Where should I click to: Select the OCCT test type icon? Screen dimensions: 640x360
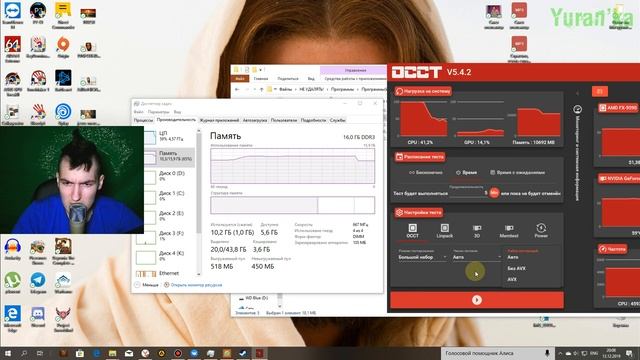click(x=412, y=231)
